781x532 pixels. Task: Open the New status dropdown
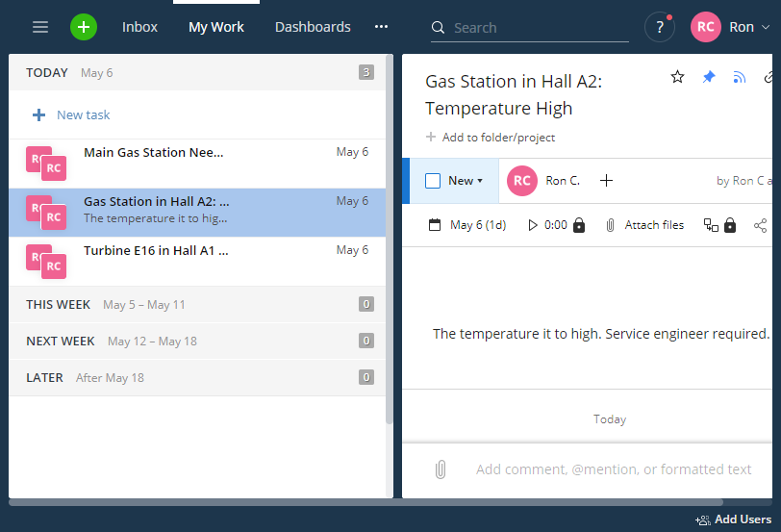point(466,181)
